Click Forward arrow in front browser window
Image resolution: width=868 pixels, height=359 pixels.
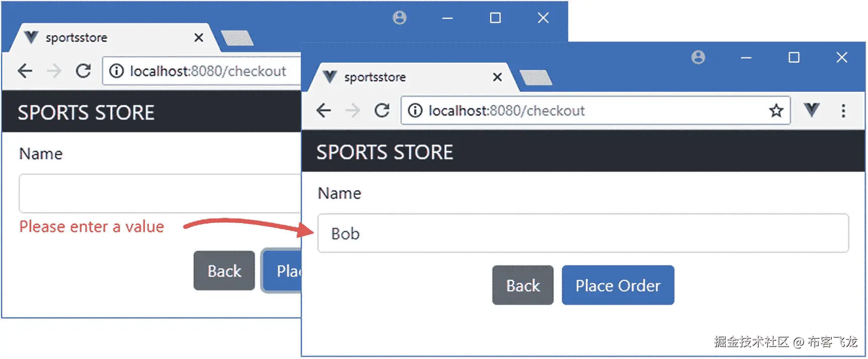[x=353, y=110]
